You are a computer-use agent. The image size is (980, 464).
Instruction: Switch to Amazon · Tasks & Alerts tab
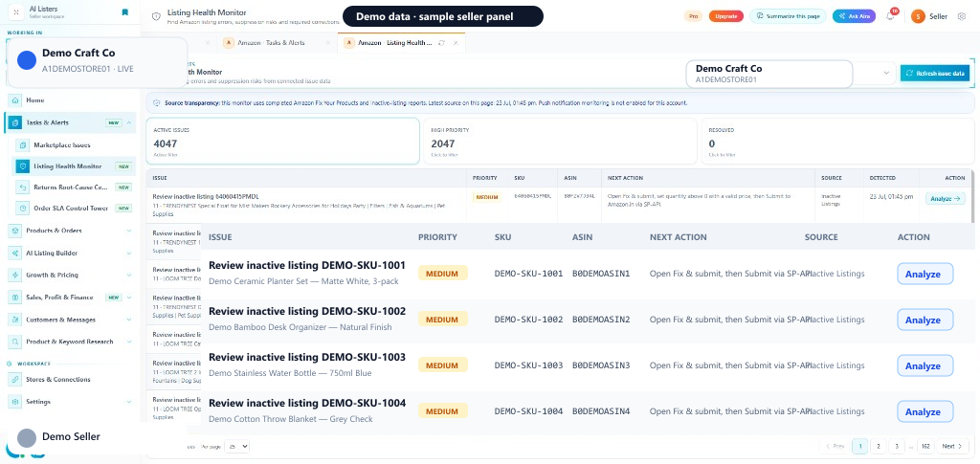tap(275, 43)
